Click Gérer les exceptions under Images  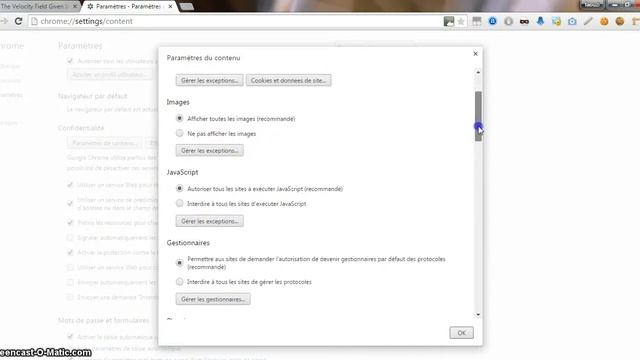pyautogui.click(x=210, y=151)
